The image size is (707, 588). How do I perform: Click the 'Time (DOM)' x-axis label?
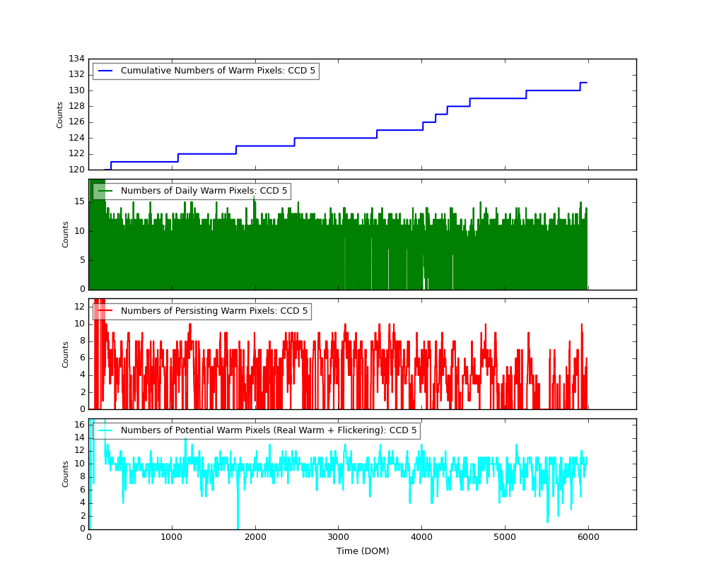coord(363,551)
